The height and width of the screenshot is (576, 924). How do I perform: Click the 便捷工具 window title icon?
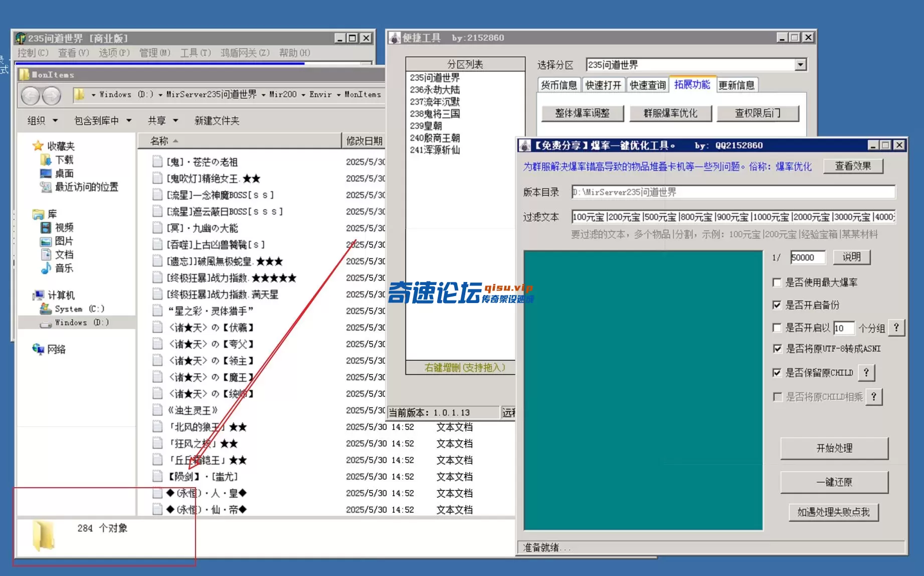(x=395, y=38)
